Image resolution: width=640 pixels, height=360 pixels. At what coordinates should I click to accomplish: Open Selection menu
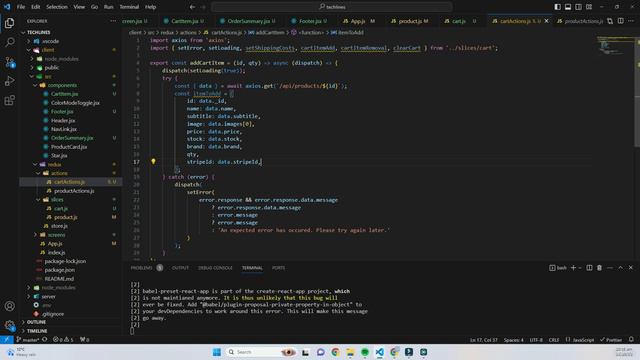pyautogui.click(x=57, y=7)
